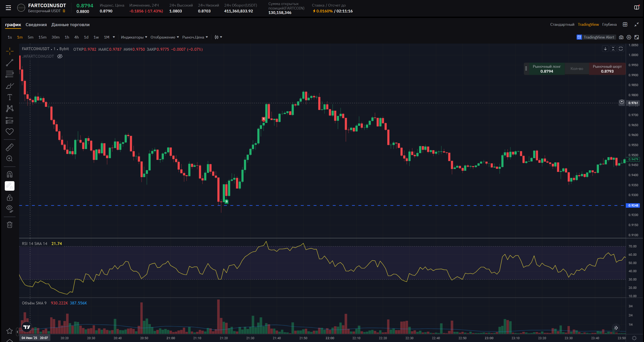Screen dimensions: 644x342
Task: Click the Рыночный шорт button
Action: 607,69
